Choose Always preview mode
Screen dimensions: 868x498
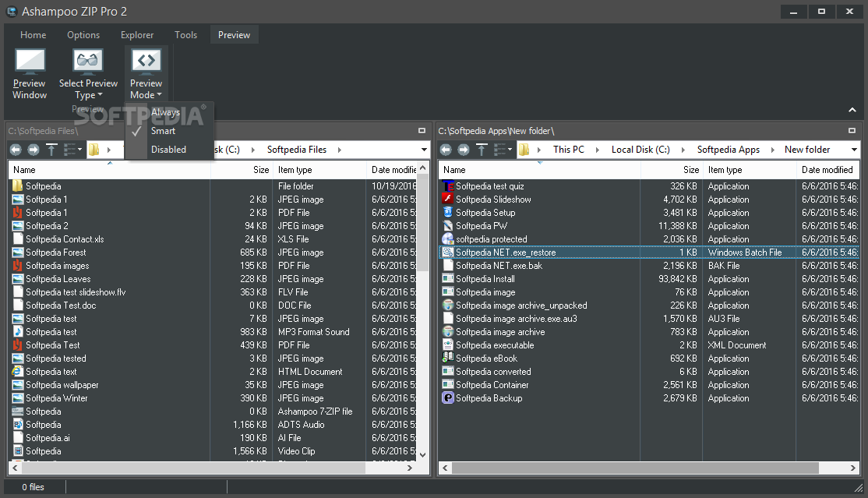[165, 112]
